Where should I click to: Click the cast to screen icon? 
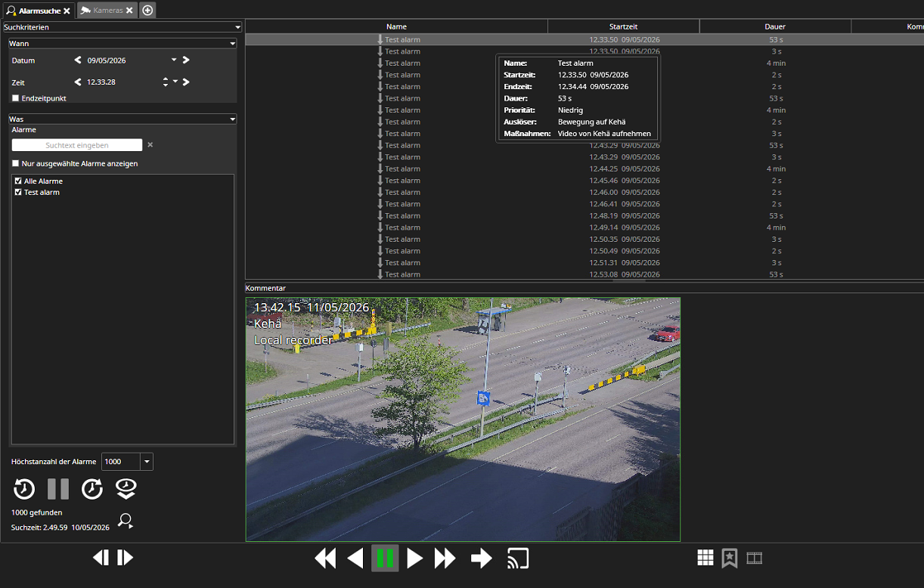pos(518,559)
